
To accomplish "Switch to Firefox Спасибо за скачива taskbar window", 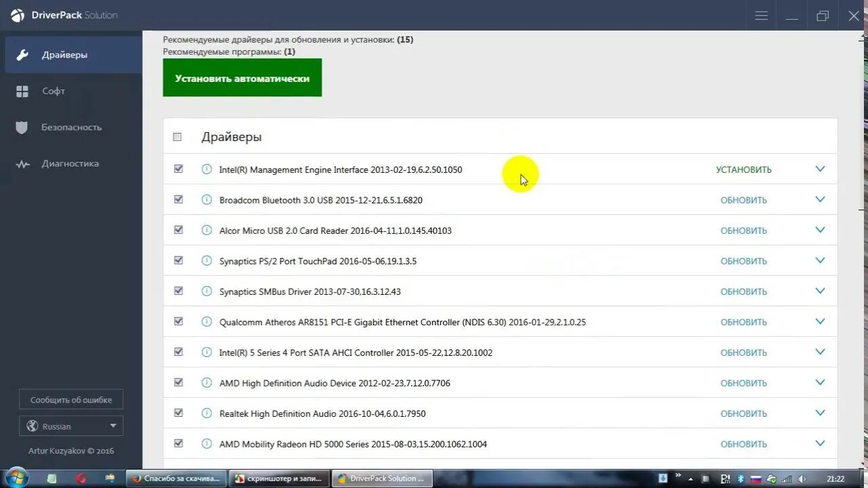I will pyautogui.click(x=176, y=479).
